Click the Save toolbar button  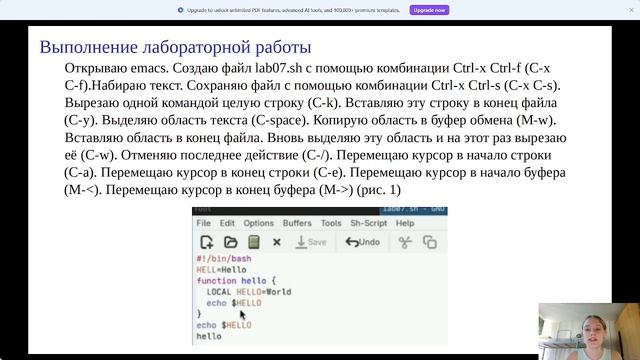click(311, 242)
